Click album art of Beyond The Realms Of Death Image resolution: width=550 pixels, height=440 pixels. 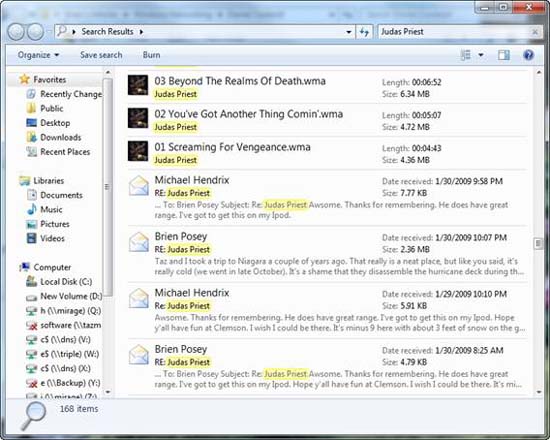click(x=138, y=85)
